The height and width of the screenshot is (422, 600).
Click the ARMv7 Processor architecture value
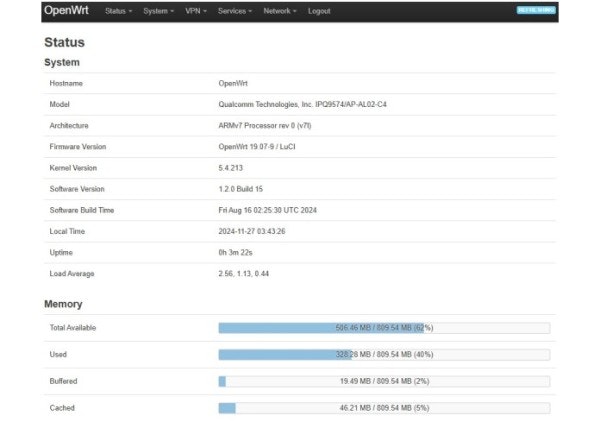(265, 125)
